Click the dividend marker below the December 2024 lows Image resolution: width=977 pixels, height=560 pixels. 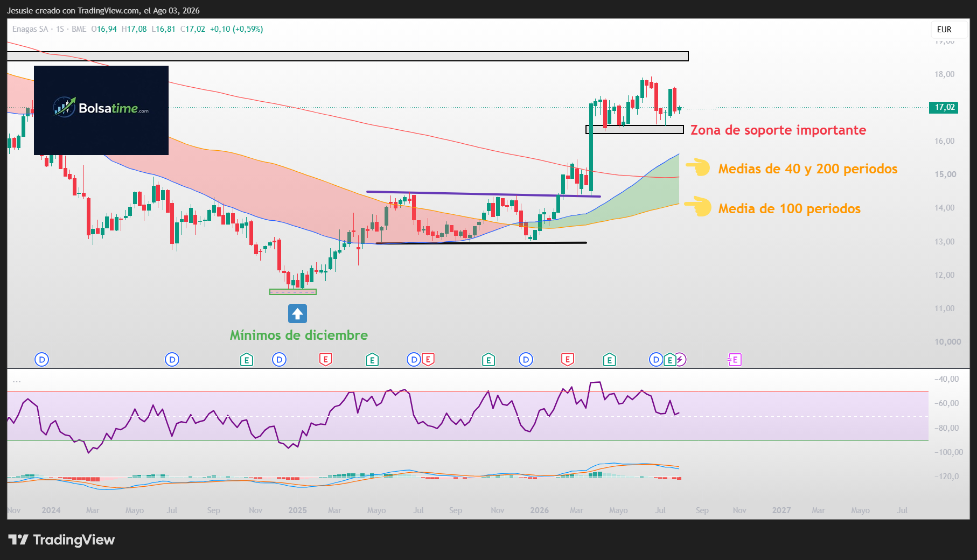(x=279, y=360)
